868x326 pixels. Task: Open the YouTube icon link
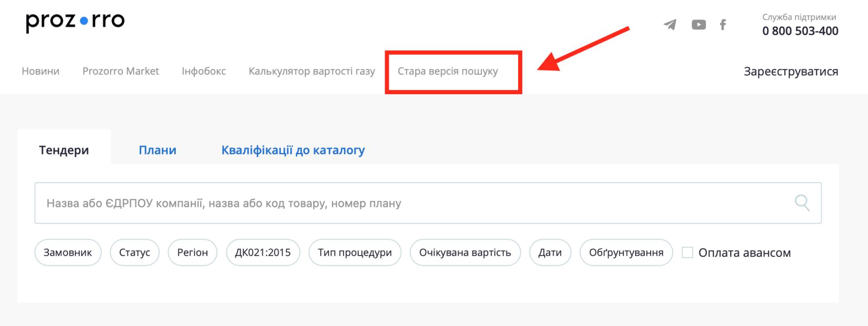point(698,24)
